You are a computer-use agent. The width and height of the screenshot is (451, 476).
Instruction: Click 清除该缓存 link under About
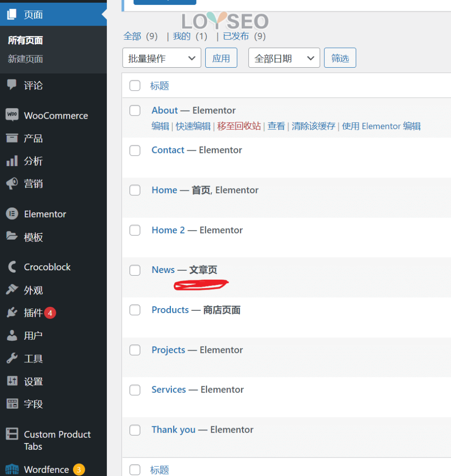click(x=313, y=126)
